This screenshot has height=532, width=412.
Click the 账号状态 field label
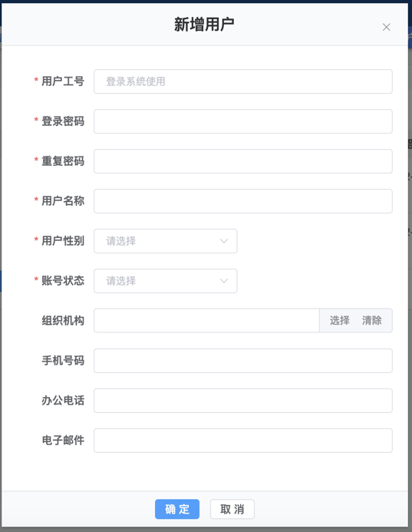63,281
